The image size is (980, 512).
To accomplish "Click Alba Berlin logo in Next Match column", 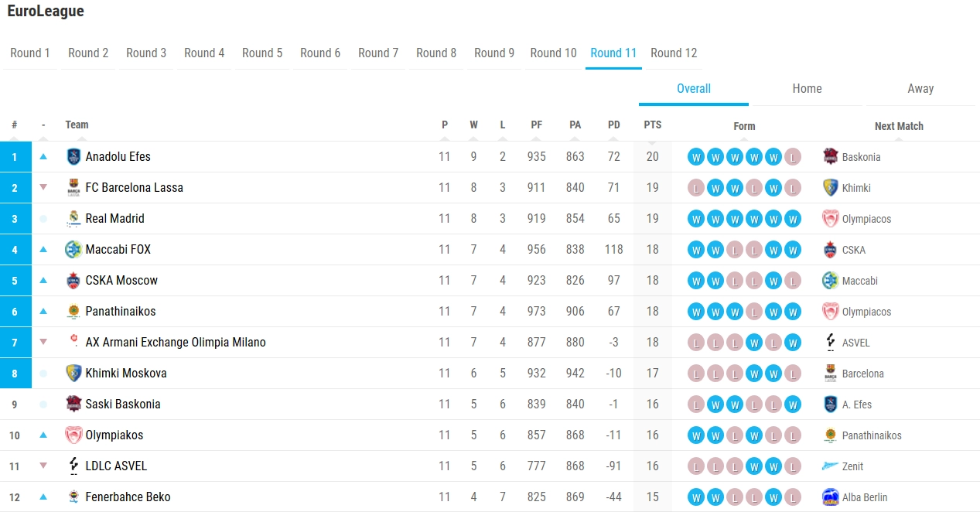I will (831, 497).
